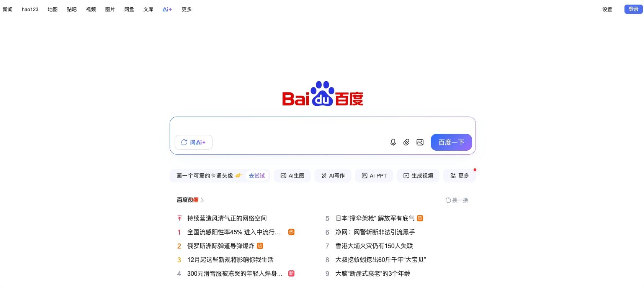Click the microphone voice search icon

click(393, 142)
